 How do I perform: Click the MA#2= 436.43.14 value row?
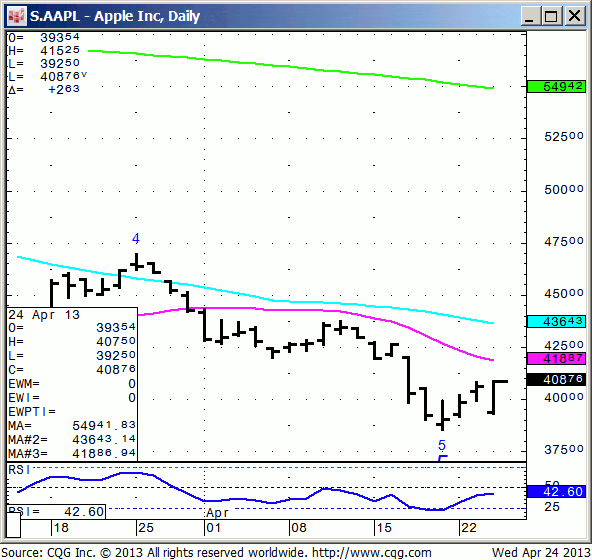[72, 439]
